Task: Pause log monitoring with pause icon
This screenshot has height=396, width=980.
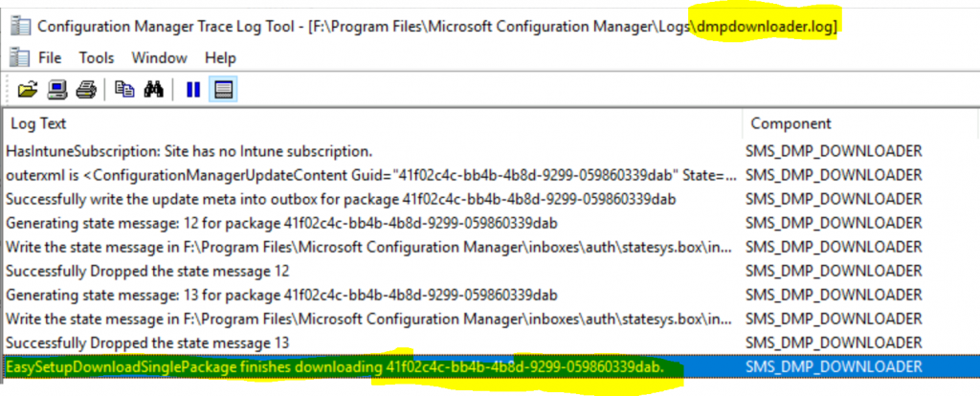Action: pos(193,90)
